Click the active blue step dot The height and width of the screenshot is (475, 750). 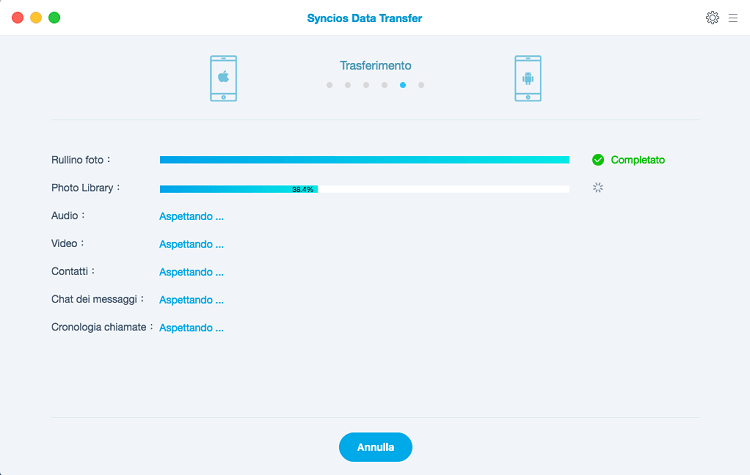pos(403,85)
